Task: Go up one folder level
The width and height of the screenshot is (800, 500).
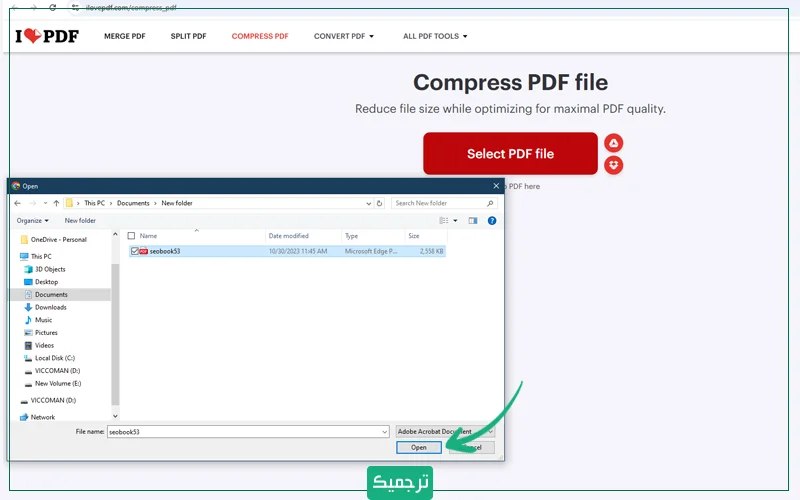Action: [x=56, y=203]
